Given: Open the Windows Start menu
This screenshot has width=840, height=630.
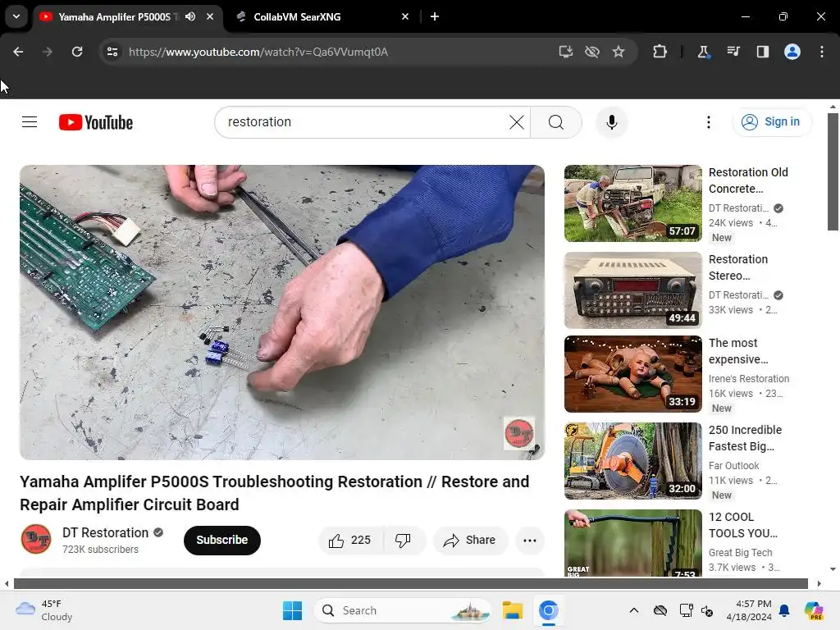Looking at the screenshot, I should pyautogui.click(x=293, y=610).
